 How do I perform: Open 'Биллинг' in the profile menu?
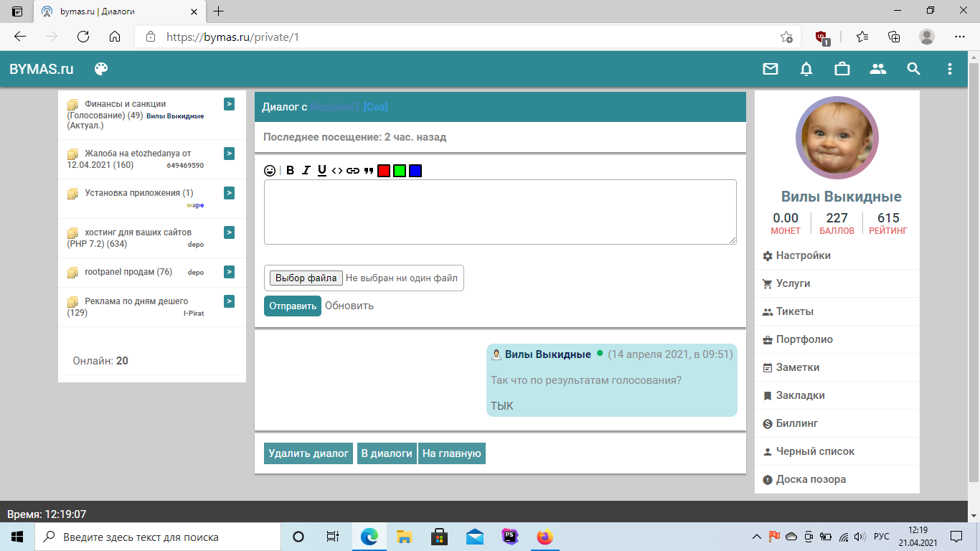796,423
